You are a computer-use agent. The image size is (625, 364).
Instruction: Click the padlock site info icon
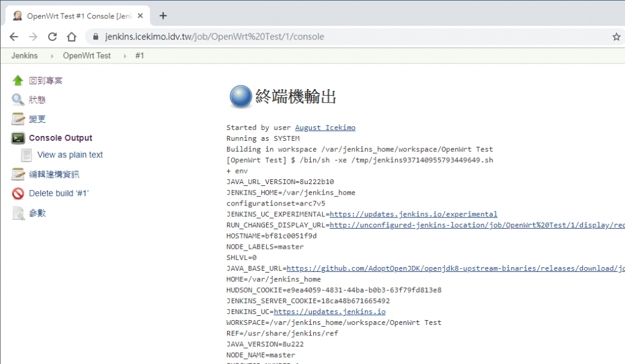coord(95,37)
